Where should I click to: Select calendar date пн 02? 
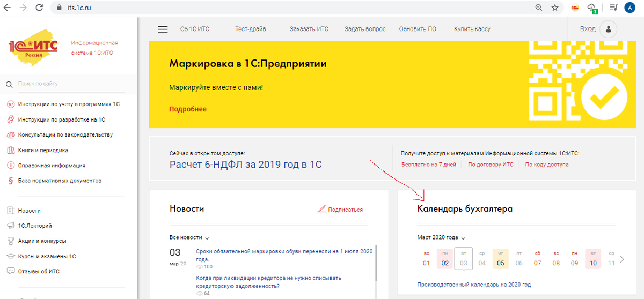pyautogui.click(x=445, y=258)
